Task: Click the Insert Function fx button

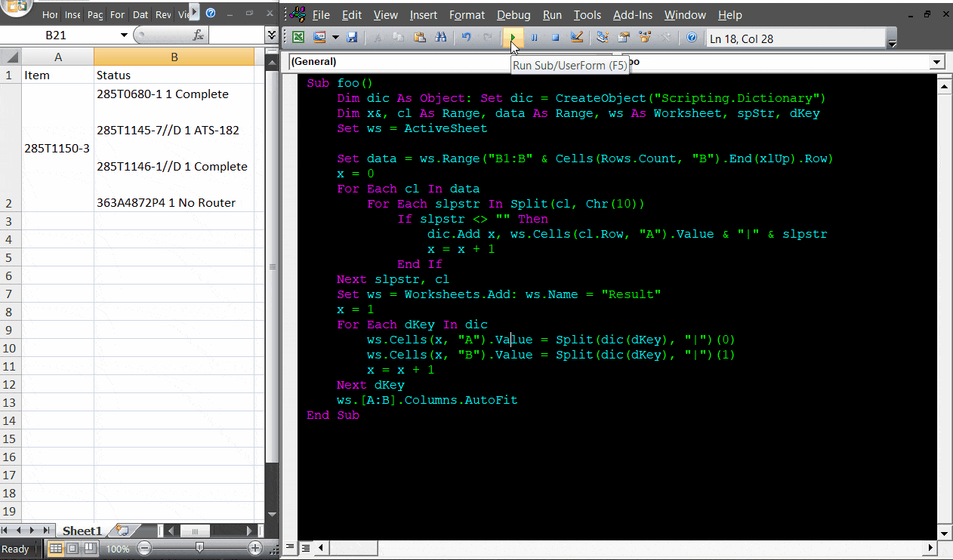Action: (x=198, y=35)
